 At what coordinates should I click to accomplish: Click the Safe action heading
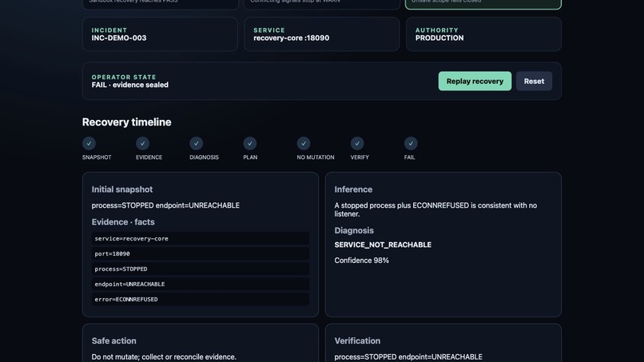(x=113, y=340)
